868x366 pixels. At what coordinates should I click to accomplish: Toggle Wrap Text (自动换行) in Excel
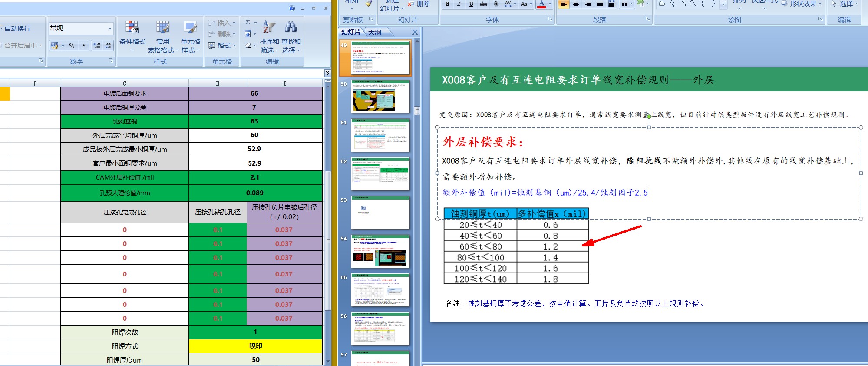pos(16,28)
